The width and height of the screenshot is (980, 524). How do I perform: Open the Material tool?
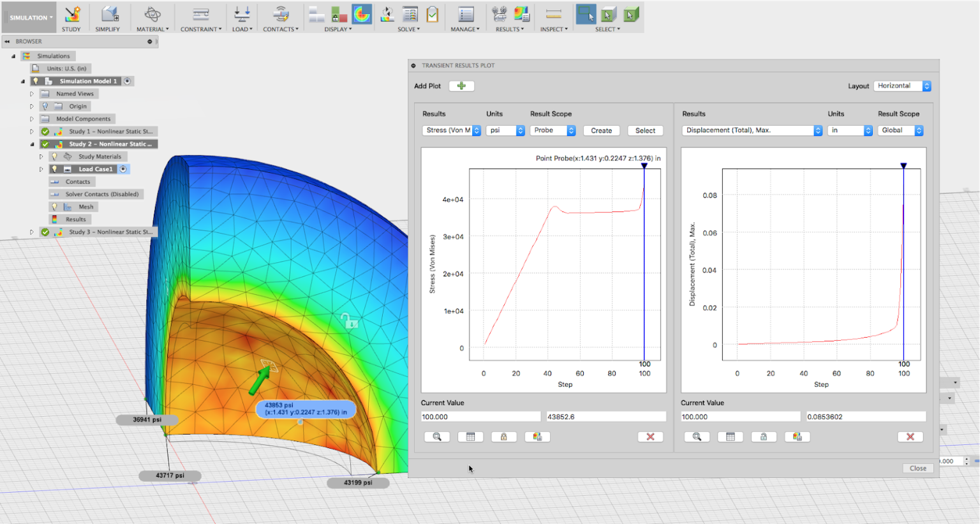(x=152, y=17)
